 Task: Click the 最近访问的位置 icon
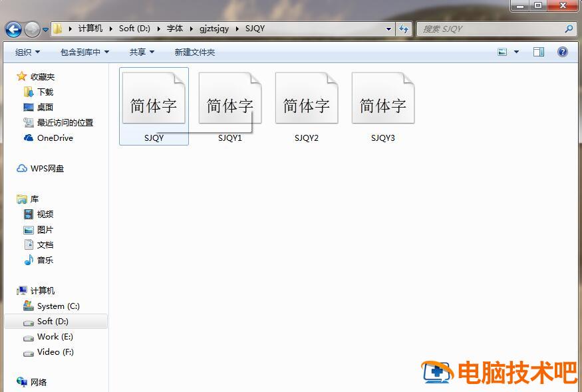(29, 122)
